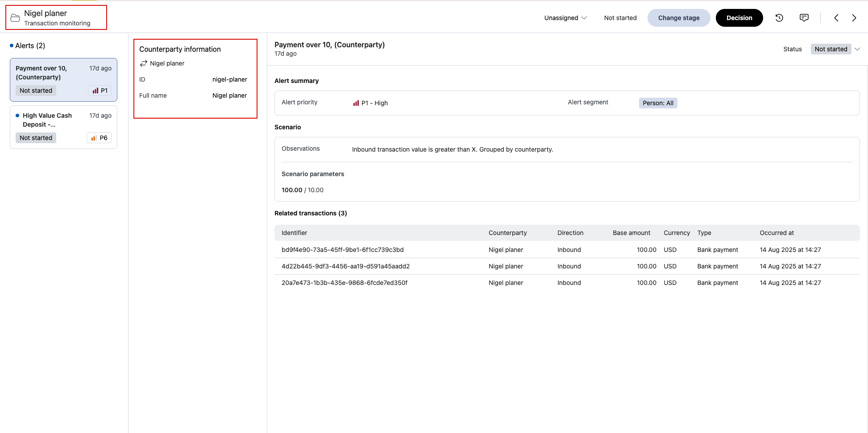Click the Not started status dropdown value
The width and height of the screenshot is (868, 433).
coord(831,49)
